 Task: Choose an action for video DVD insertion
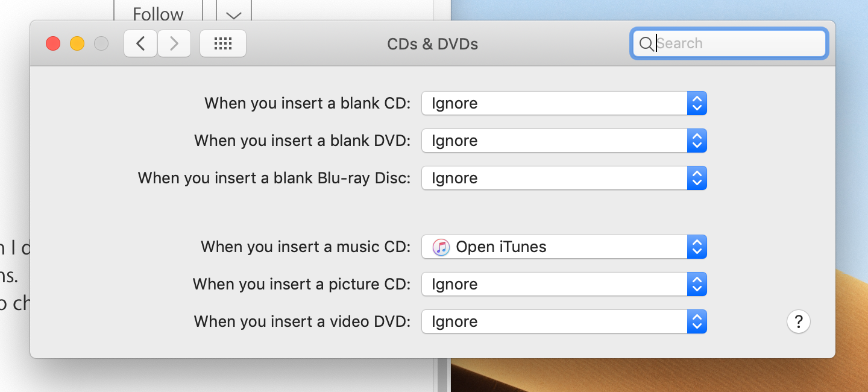564,321
